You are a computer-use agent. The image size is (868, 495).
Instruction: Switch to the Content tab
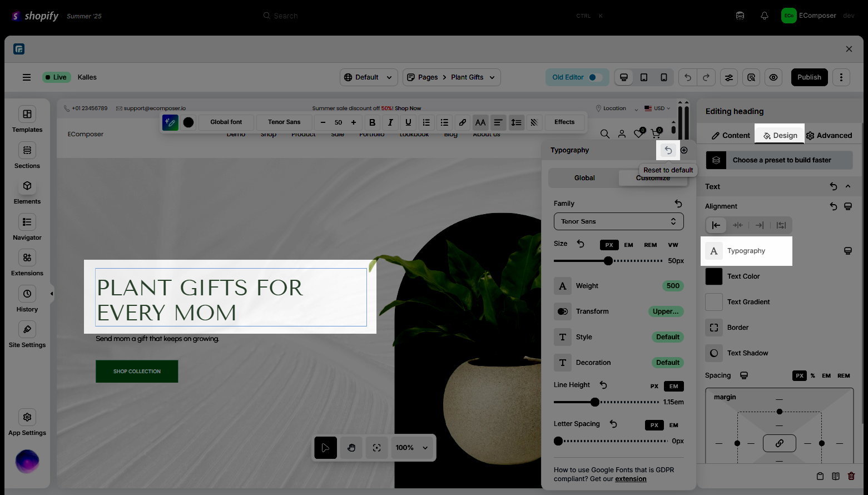pyautogui.click(x=731, y=136)
